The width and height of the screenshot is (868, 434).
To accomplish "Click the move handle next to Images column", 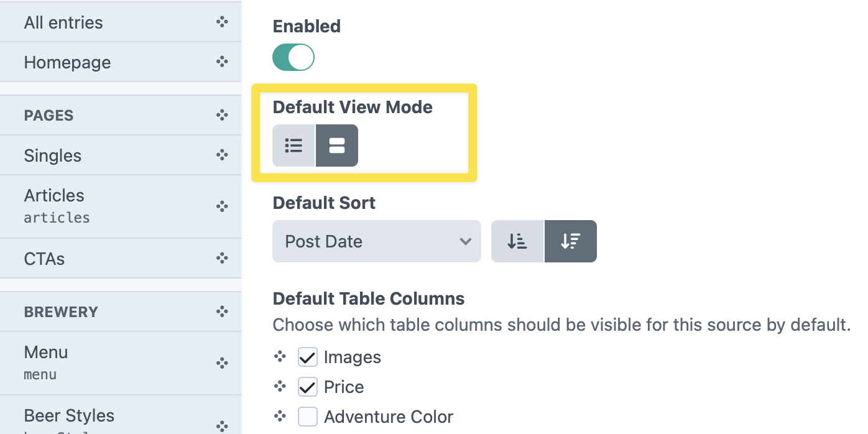I will [280, 357].
